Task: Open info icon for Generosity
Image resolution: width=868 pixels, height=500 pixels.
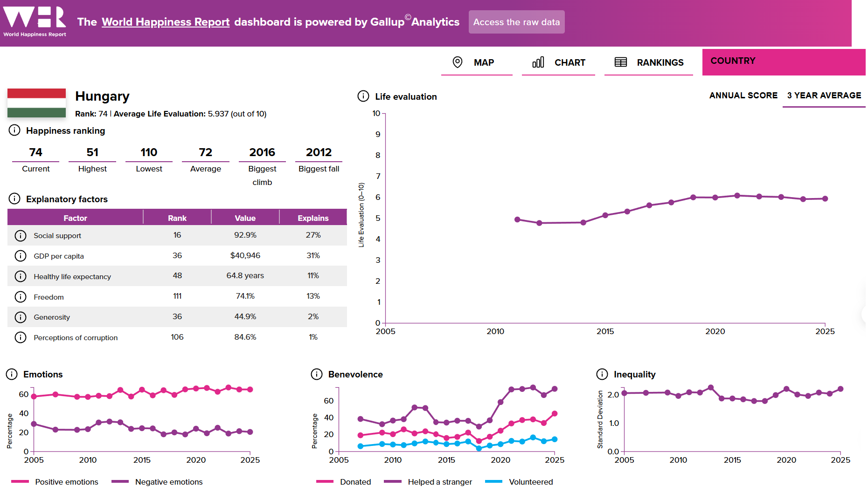Action: (x=21, y=317)
